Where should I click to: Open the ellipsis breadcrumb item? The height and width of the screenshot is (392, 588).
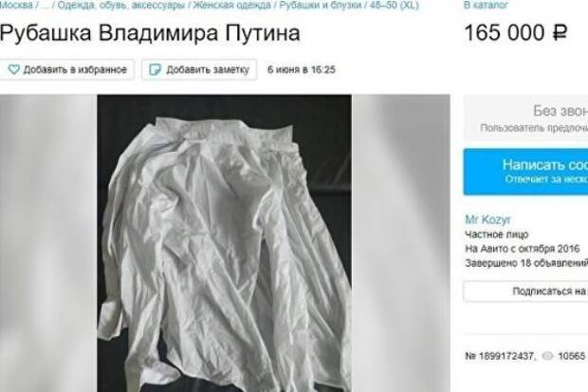[x=45, y=6]
